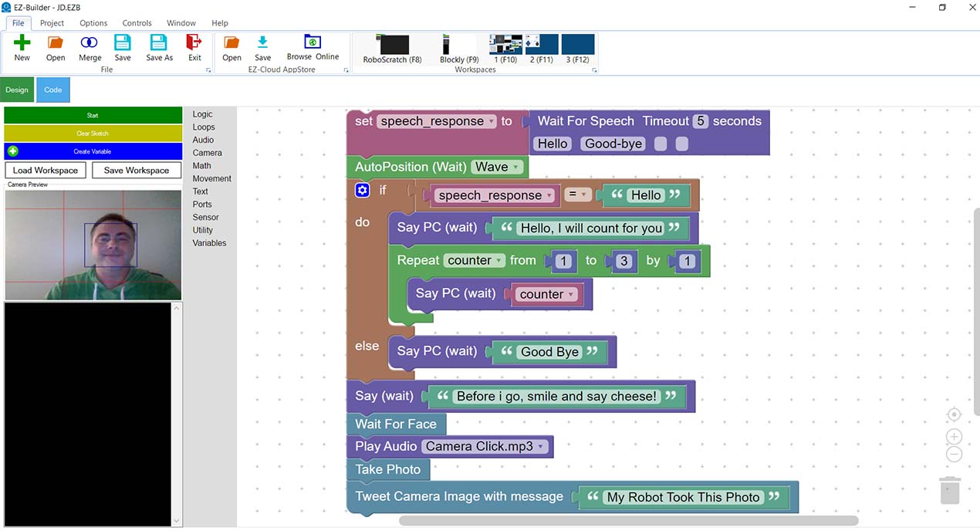Switch to the RoboScratch workspace

coord(392,46)
